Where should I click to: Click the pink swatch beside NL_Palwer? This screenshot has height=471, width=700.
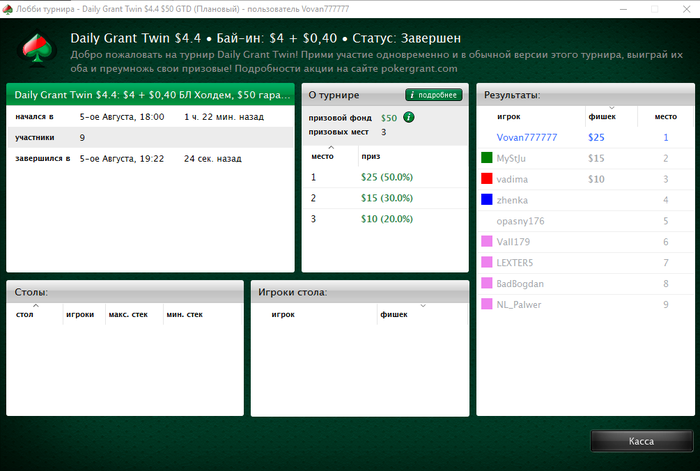click(x=487, y=304)
